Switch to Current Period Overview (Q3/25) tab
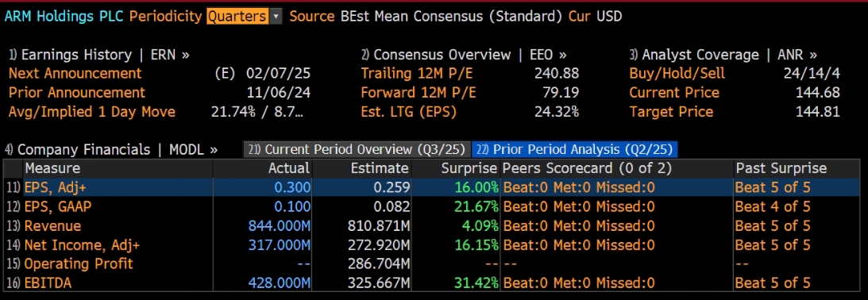868x300 pixels. (357, 149)
